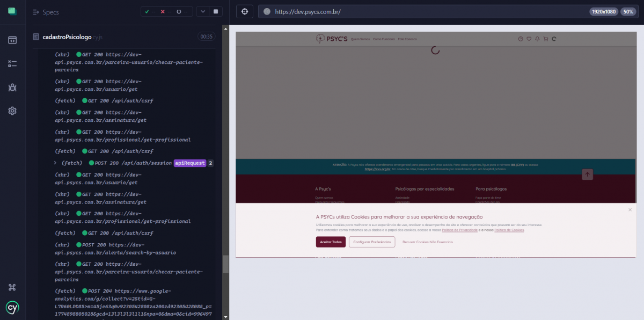
Task: Click the shopping cart icon in site header
Action: pyautogui.click(x=546, y=39)
